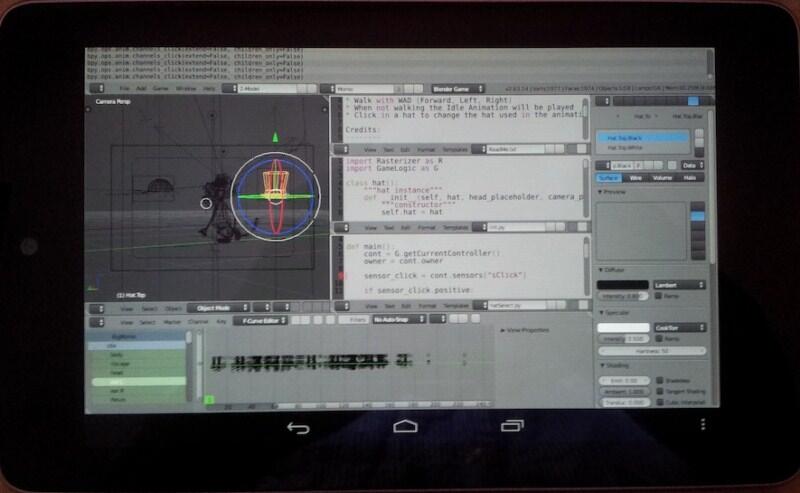Enable the specular Ramp checkbox
Screen dimensions: 800x493
[660, 338]
